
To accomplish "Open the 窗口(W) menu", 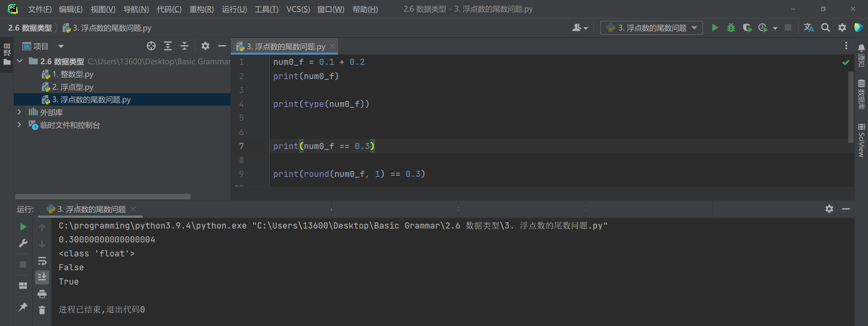I will 331,9.
